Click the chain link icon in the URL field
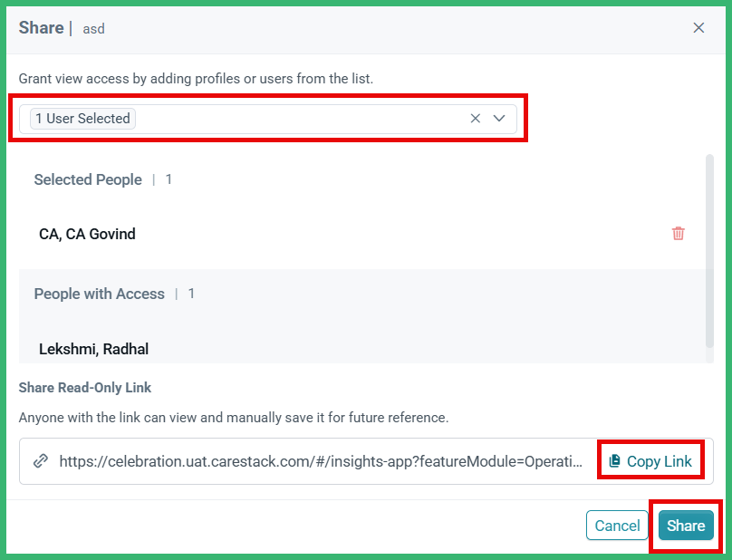732x560 pixels. coord(40,461)
